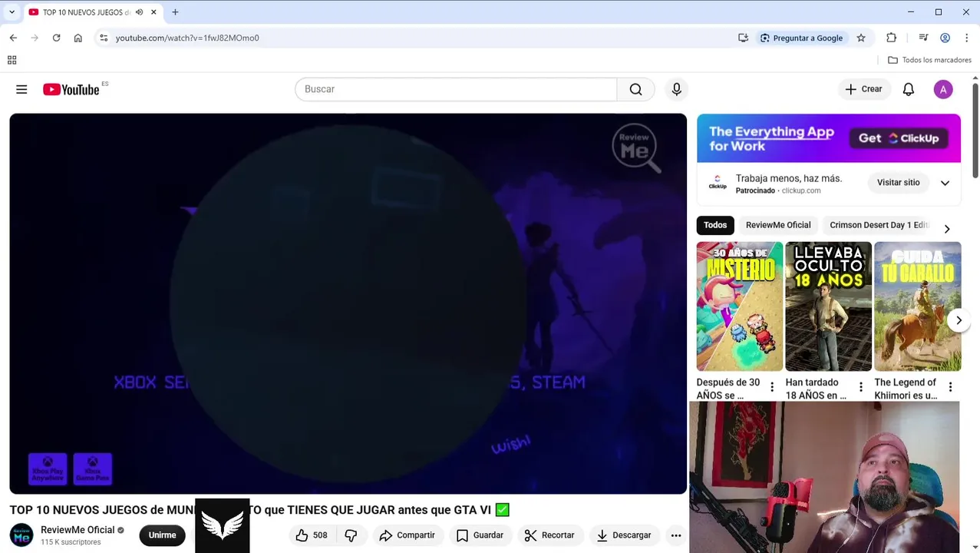Open the 30 Años de Misterio short

click(x=740, y=306)
